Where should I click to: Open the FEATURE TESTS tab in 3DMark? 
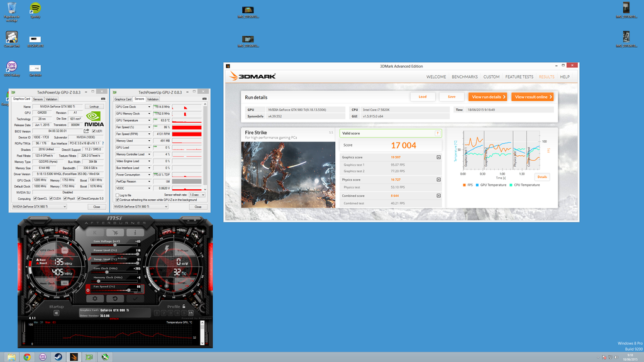(x=519, y=77)
